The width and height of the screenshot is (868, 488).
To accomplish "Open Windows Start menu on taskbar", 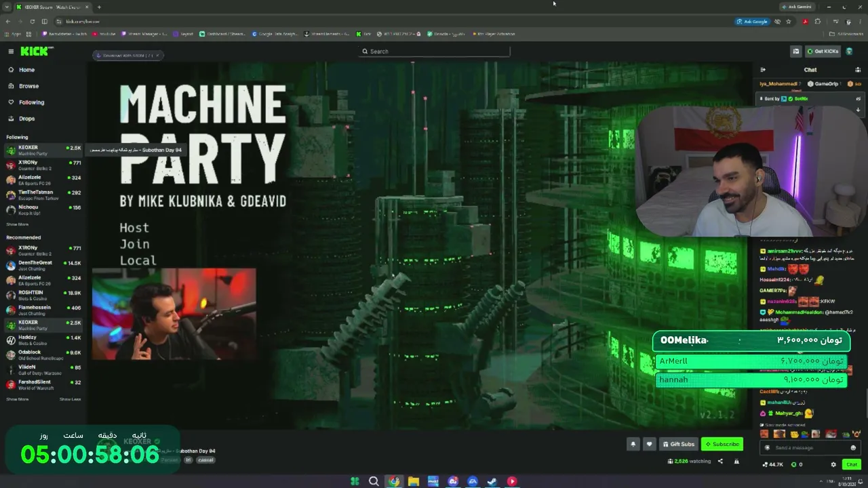I will point(354,481).
